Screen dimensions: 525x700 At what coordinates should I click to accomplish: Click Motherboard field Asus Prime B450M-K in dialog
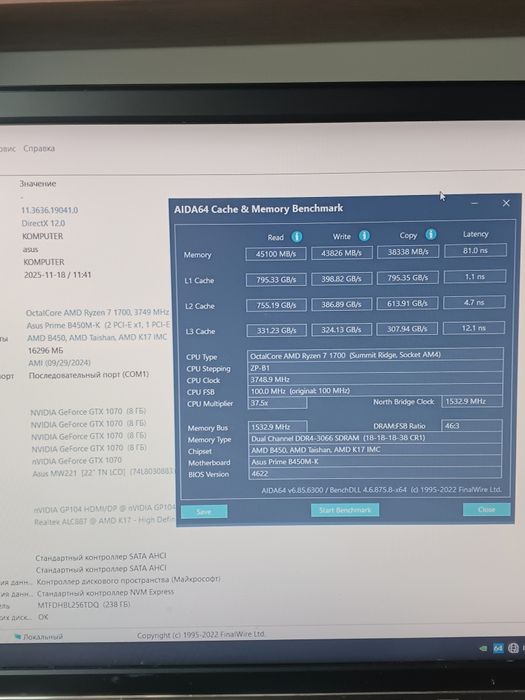click(375, 461)
